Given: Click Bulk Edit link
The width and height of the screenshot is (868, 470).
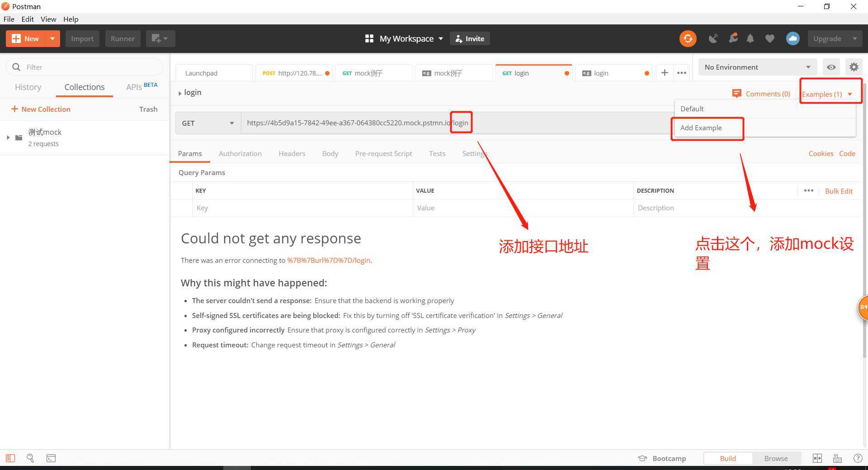Looking at the screenshot, I should tap(839, 191).
